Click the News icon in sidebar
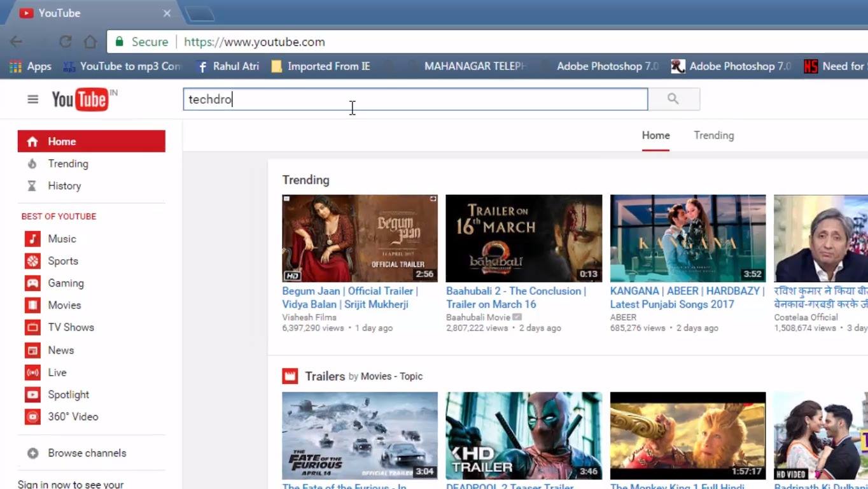This screenshot has height=489, width=868. click(32, 350)
